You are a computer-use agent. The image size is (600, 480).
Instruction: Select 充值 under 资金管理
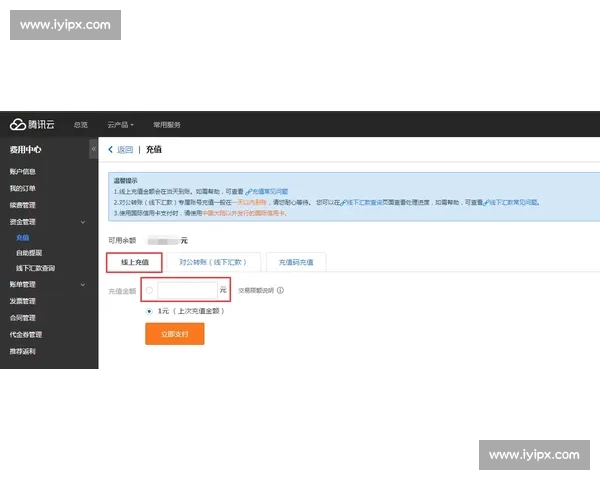23,238
